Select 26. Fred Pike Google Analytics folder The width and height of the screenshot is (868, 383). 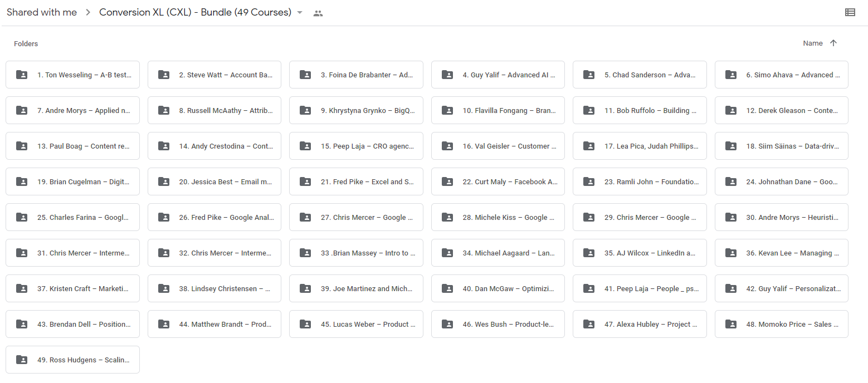point(226,218)
